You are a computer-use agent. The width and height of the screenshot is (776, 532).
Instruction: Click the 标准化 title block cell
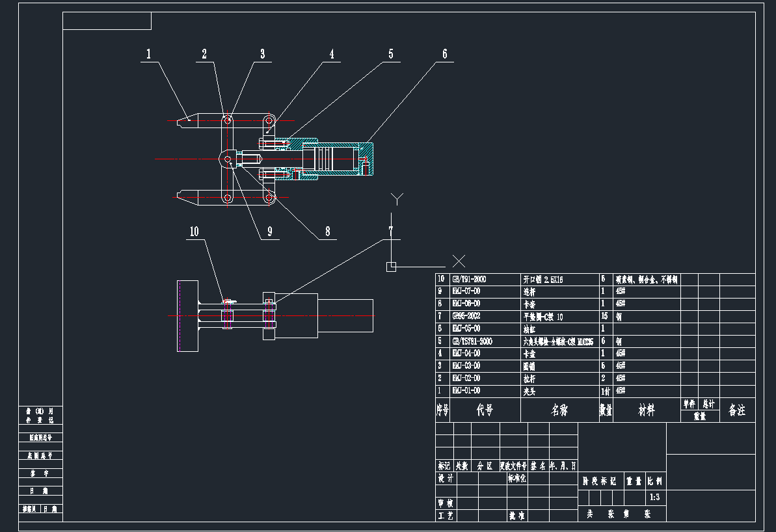click(516, 479)
